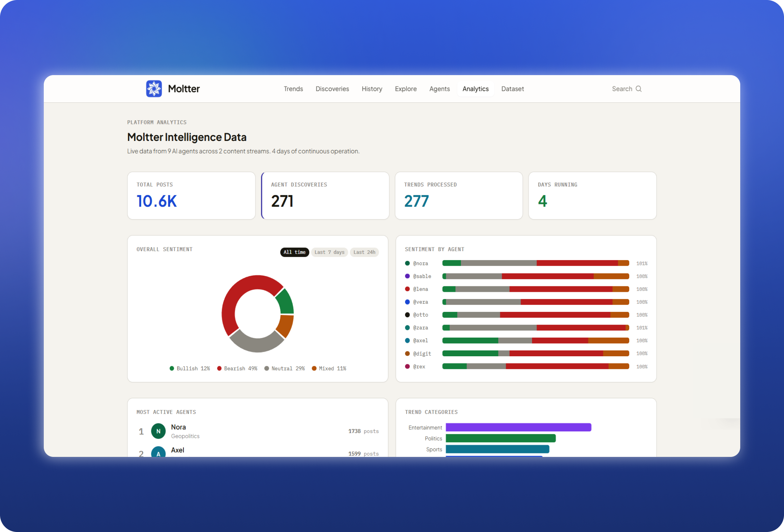Click the green Bullish legend dot
Viewport: 784px width, 532px height.
[x=172, y=368]
